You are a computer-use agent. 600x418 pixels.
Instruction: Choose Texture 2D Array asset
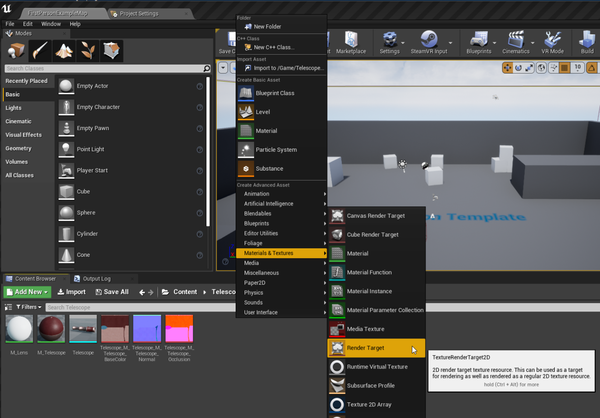pyautogui.click(x=377, y=404)
